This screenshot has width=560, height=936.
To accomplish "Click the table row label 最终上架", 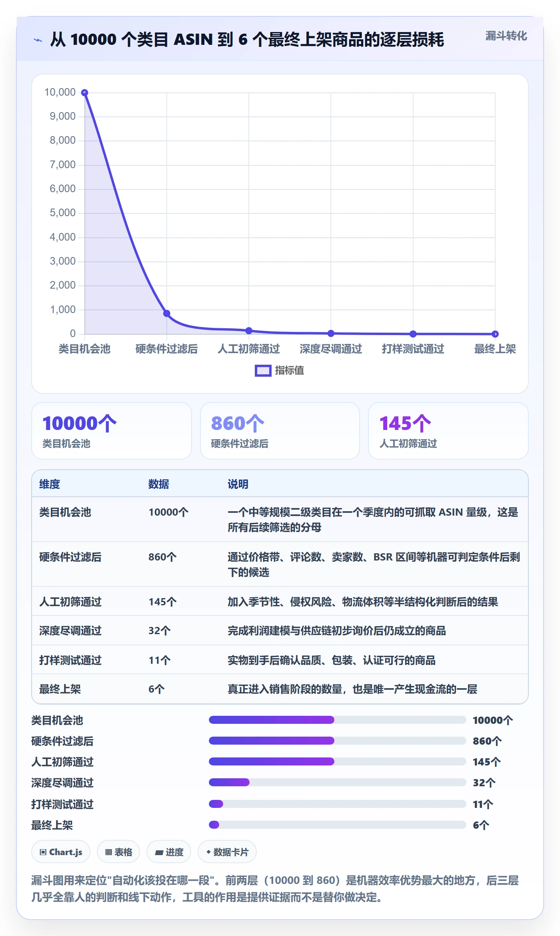I will (x=60, y=689).
